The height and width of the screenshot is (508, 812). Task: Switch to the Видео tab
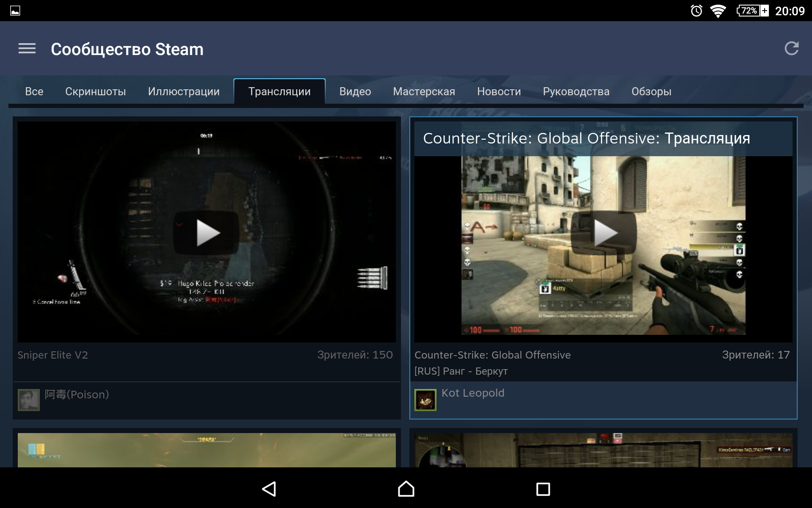(355, 91)
